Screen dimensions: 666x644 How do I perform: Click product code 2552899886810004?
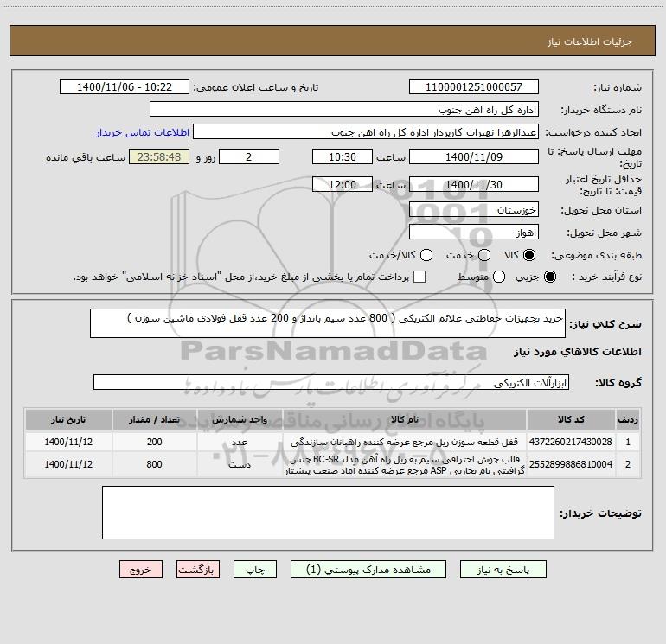pos(571,464)
